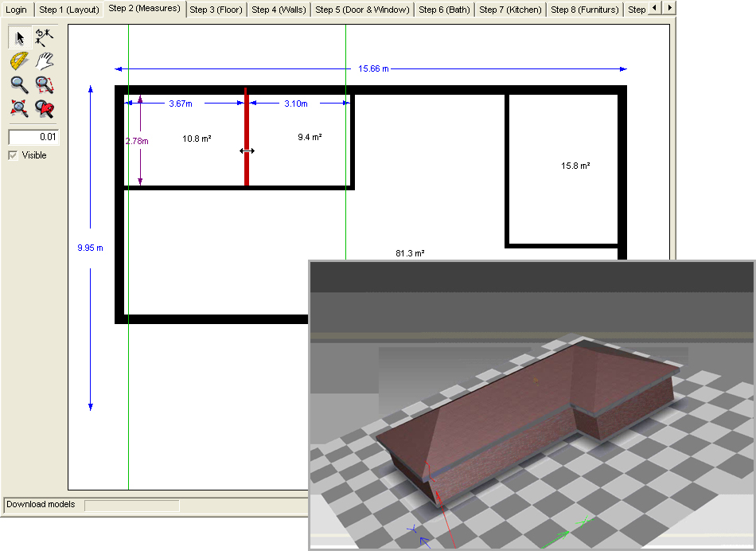Open the Step 4 (Walls) tab
Viewport: 756px width, 551px height.
pyautogui.click(x=279, y=10)
